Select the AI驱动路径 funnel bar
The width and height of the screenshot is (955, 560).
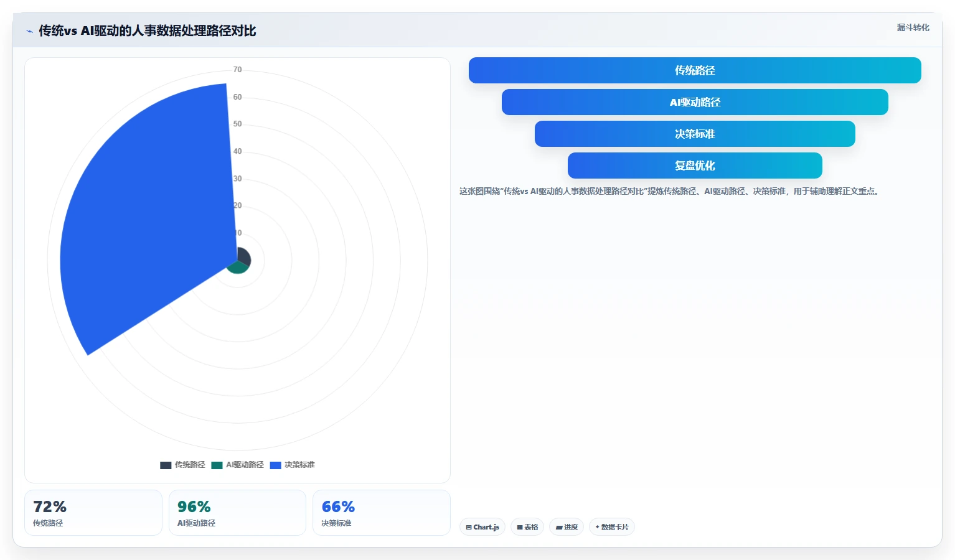point(695,102)
